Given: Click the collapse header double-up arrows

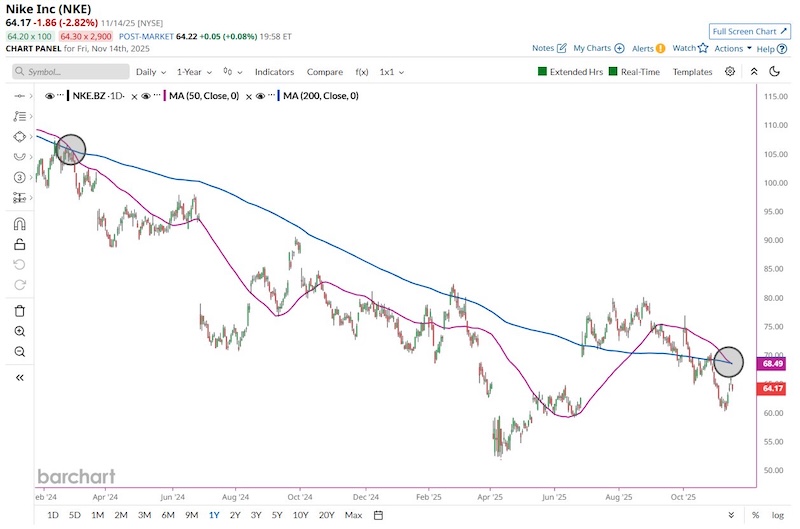Looking at the screenshot, I should click(754, 71).
